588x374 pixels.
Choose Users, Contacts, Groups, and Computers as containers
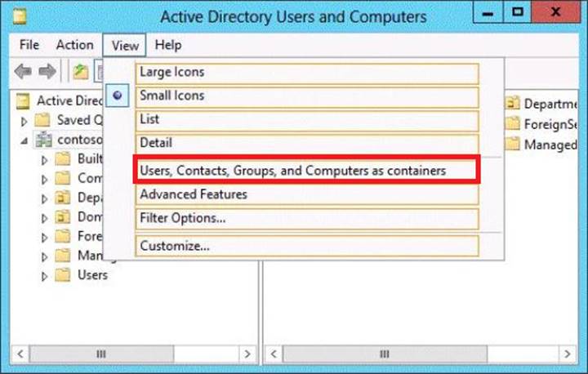coord(292,171)
